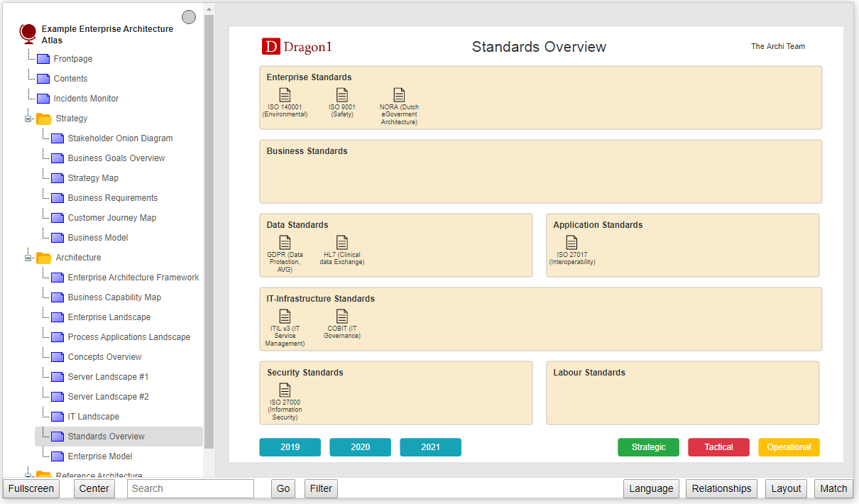Click the page icon beside IT Landscape
Image resolution: width=859 pixels, height=504 pixels.
tap(58, 417)
